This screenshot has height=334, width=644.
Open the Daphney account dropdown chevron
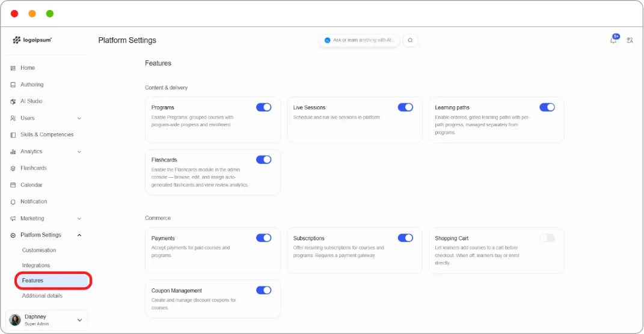(x=80, y=320)
